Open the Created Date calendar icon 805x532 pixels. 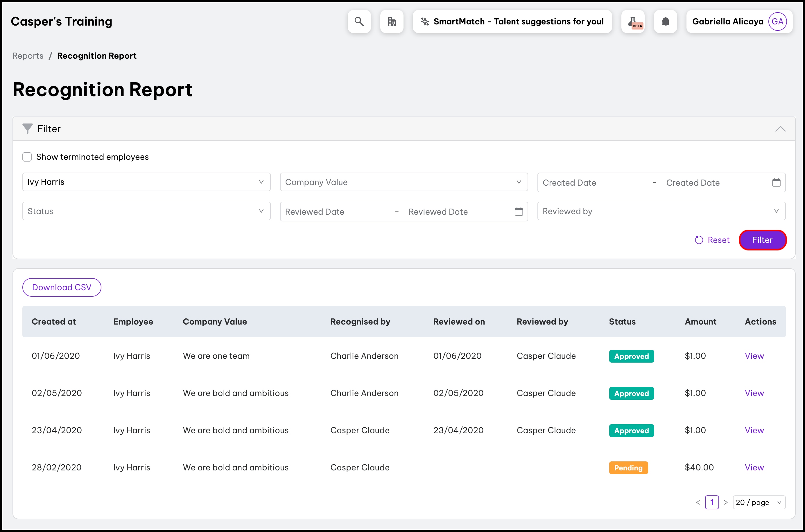pyautogui.click(x=776, y=182)
